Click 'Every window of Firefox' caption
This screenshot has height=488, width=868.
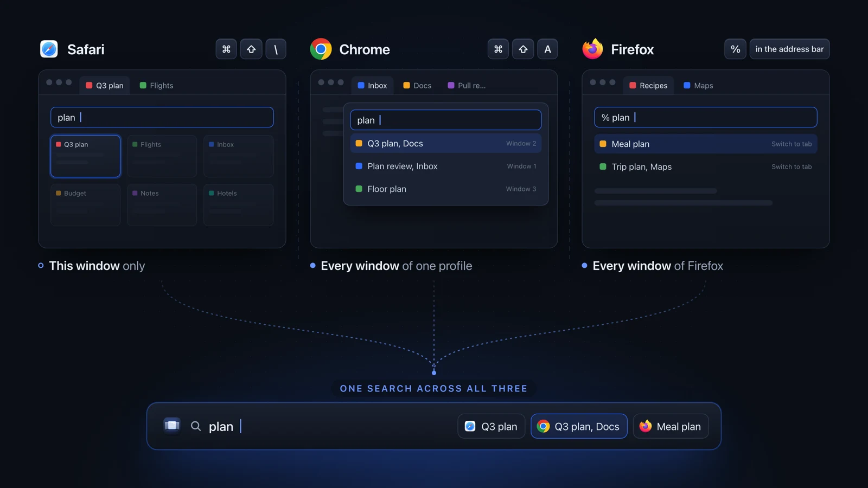click(658, 266)
